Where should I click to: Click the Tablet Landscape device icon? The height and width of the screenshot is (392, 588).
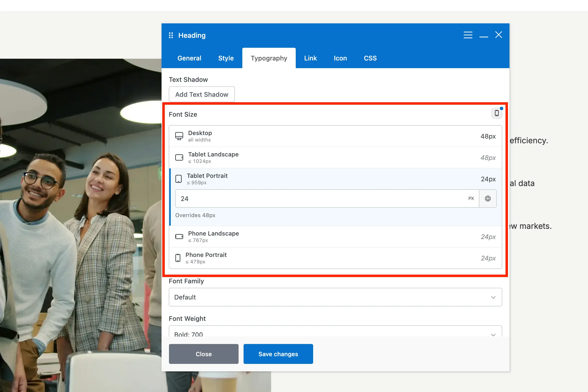(179, 157)
